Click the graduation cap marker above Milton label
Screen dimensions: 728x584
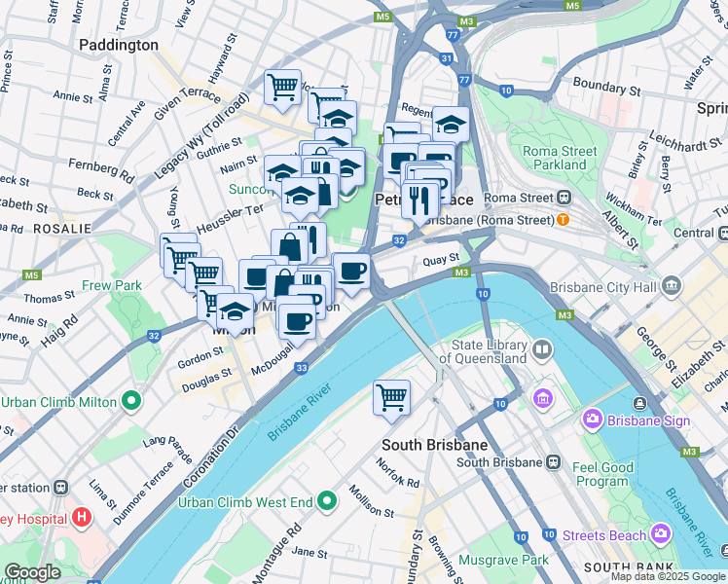(x=235, y=313)
